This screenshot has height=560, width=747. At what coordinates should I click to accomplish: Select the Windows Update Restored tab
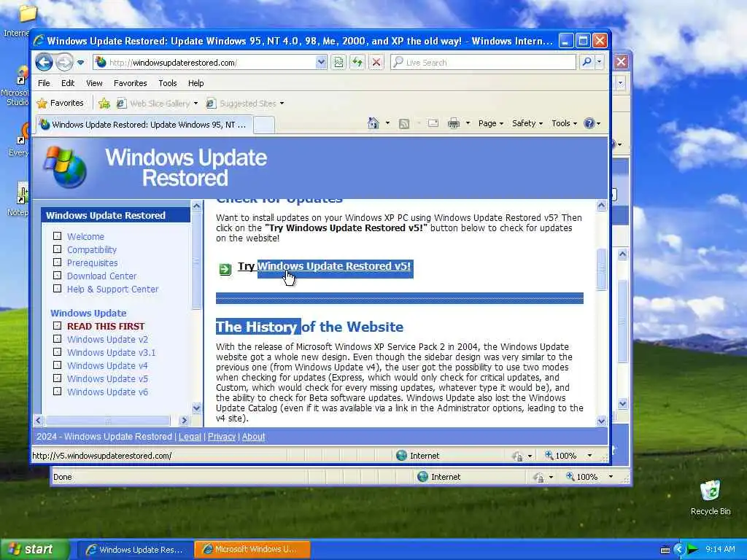pyautogui.click(x=144, y=125)
